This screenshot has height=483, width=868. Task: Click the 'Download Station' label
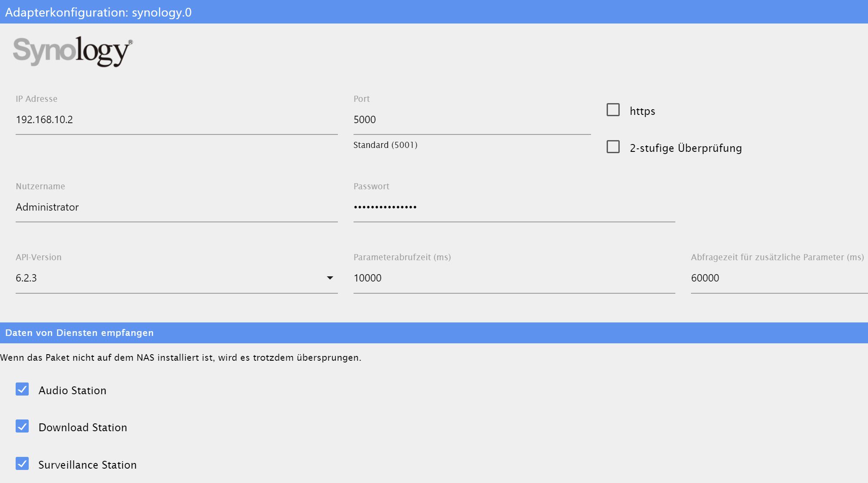pos(83,427)
